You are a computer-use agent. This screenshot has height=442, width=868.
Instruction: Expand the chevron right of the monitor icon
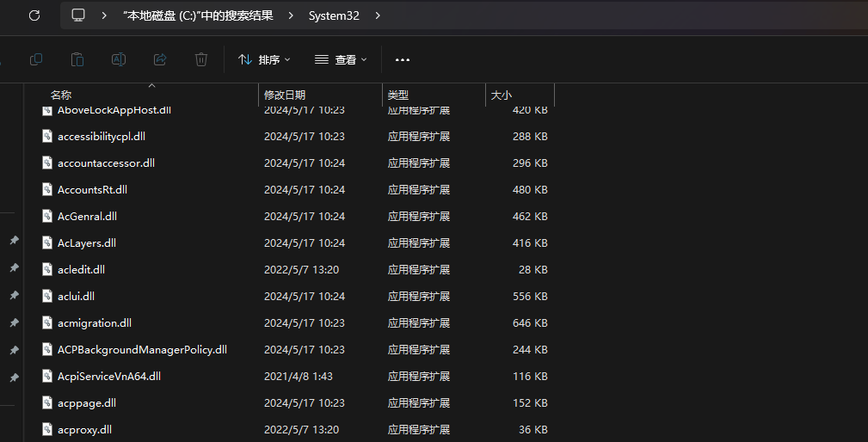[x=104, y=15]
